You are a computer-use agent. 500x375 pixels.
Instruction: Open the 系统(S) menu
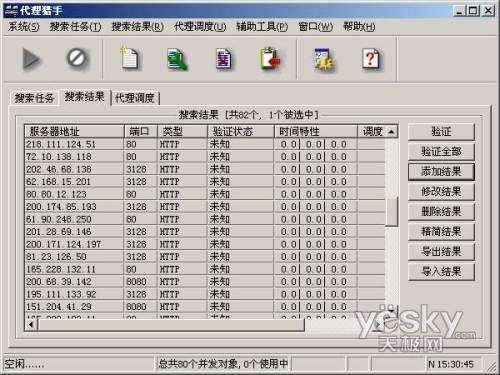(x=23, y=27)
